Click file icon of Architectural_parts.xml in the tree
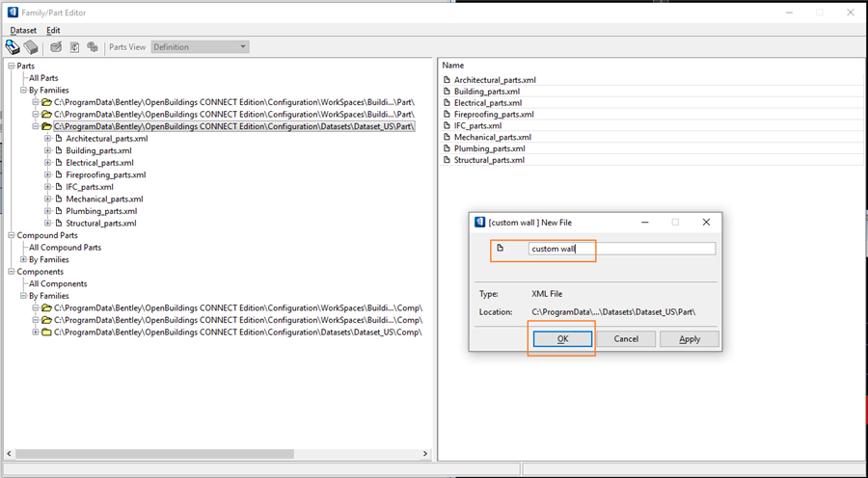This screenshot has width=868, height=478. 58,139
